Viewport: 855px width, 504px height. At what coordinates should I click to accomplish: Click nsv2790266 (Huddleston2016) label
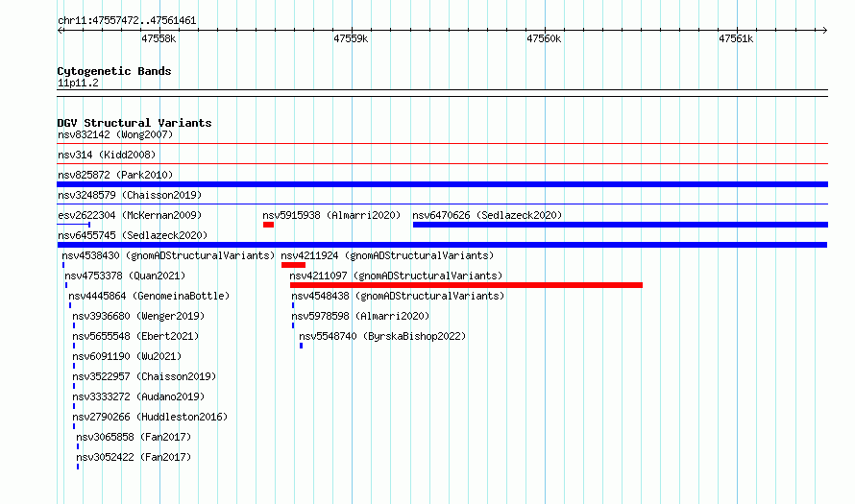coord(150,417)
